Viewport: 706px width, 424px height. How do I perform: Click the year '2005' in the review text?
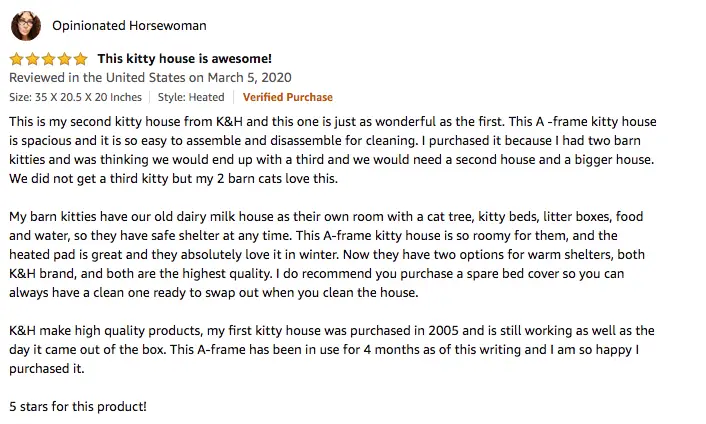pos(443,330)
